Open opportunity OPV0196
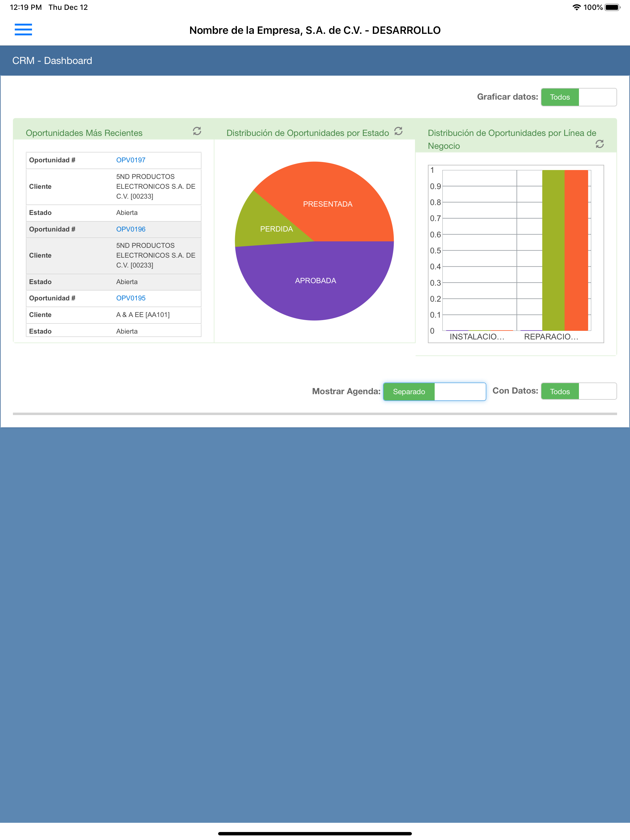 click(x=131, y=229)
